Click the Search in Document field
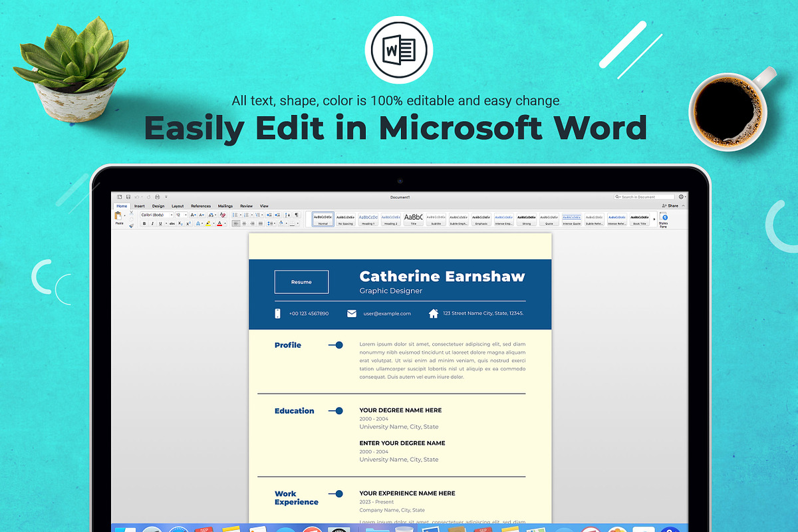This screenshot has height=532, width=798. (x=645, y=197)
